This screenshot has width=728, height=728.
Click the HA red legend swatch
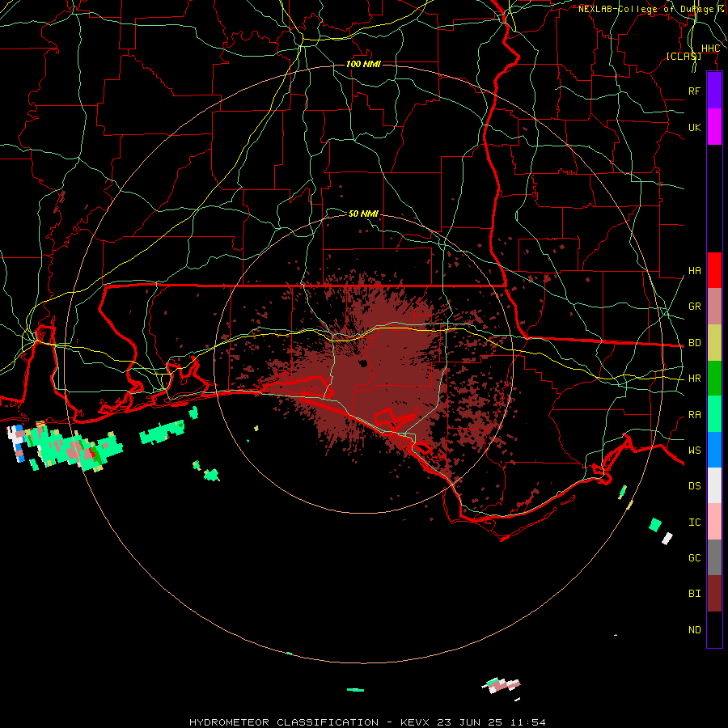pos(714,270)
